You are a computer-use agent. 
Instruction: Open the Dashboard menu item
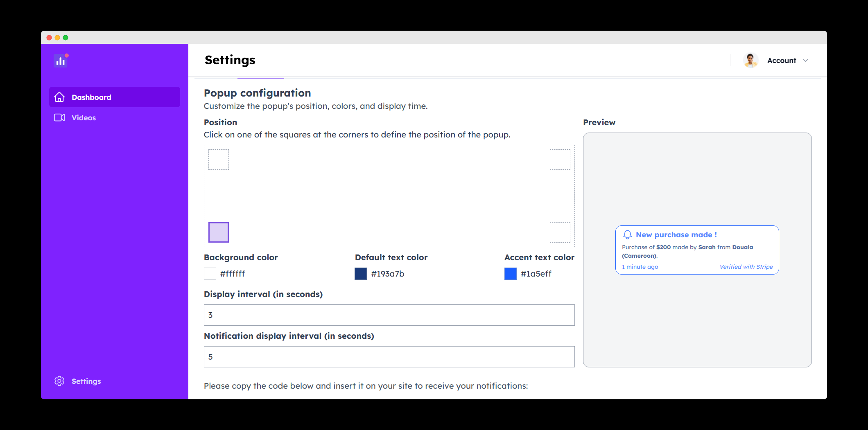(115, 97)
